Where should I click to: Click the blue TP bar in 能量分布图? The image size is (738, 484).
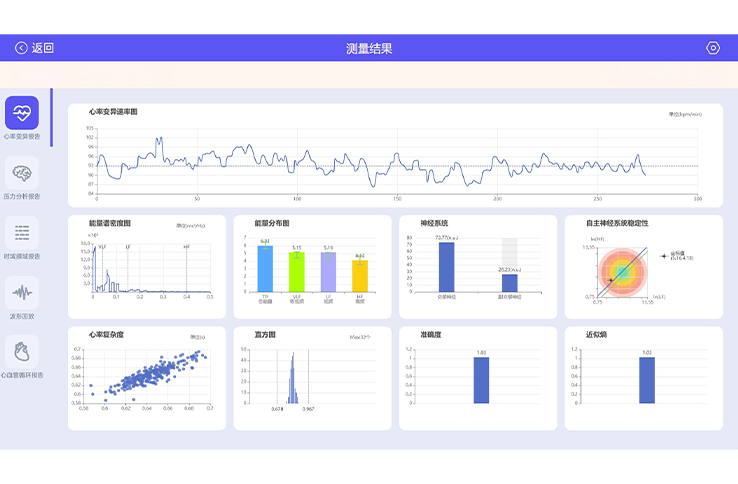tap(265, 269)
